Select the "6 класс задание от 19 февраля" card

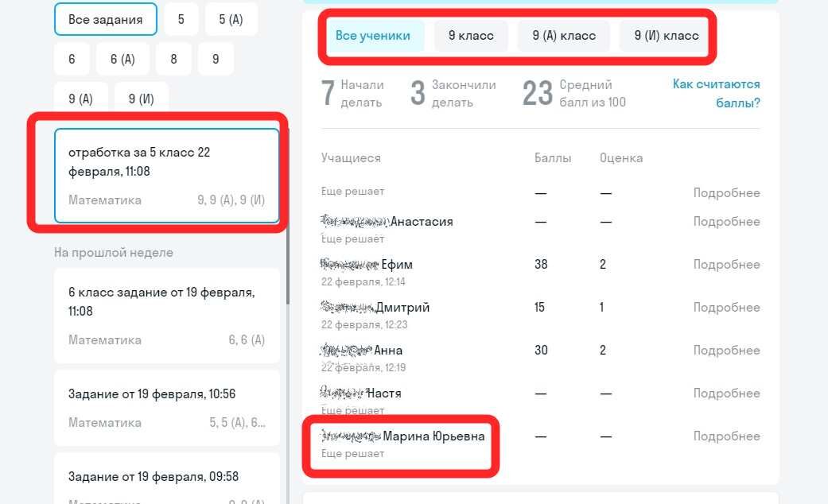click(x=165, y=314)
